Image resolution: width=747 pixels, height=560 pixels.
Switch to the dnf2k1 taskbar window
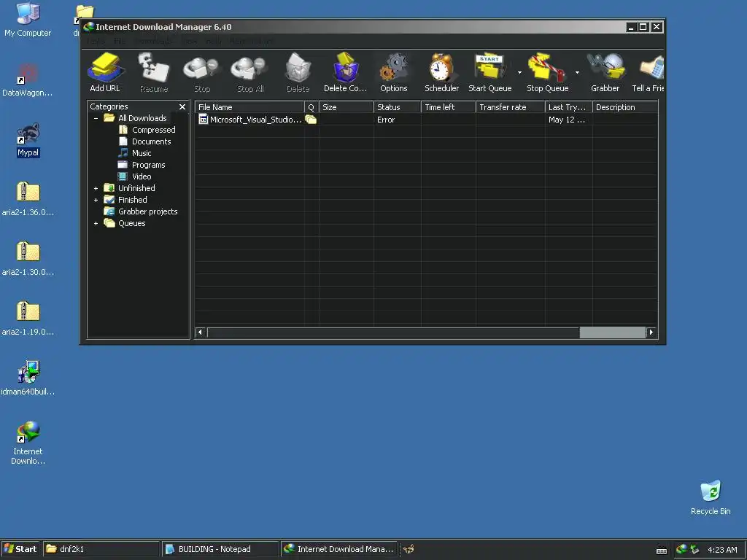[101, 549]
